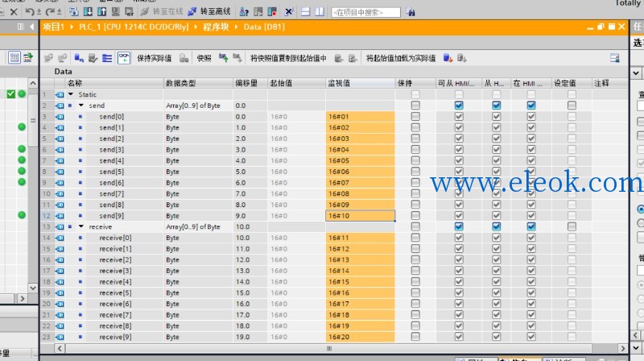644x361 pixels.
Task: Click 名称 column header
Action: pos(114,83)
